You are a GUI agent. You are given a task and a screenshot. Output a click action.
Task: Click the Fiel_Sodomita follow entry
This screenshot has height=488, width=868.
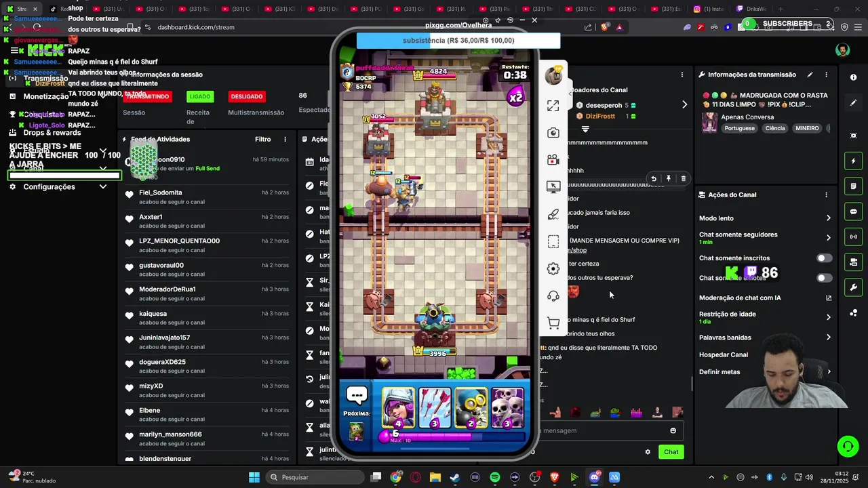coord(207,197)
